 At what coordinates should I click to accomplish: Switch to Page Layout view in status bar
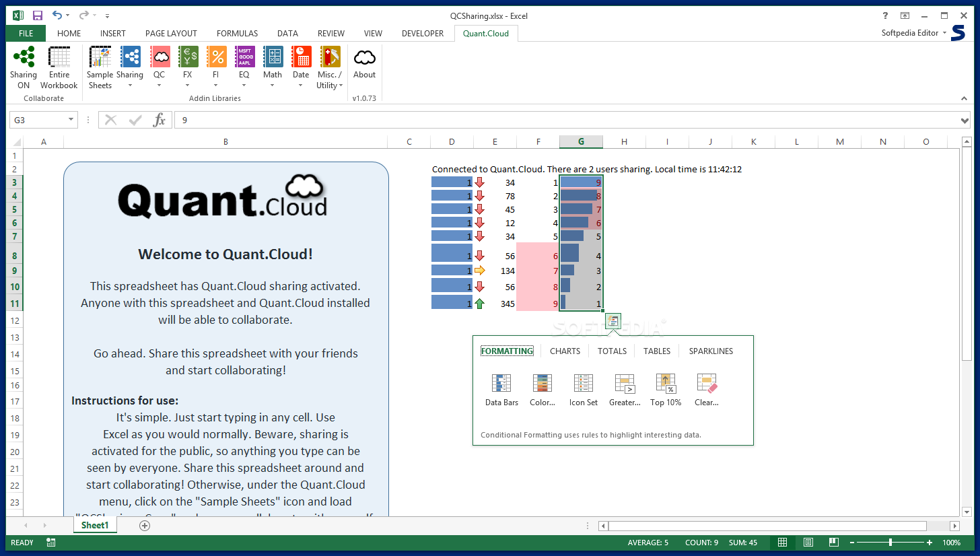808,543
